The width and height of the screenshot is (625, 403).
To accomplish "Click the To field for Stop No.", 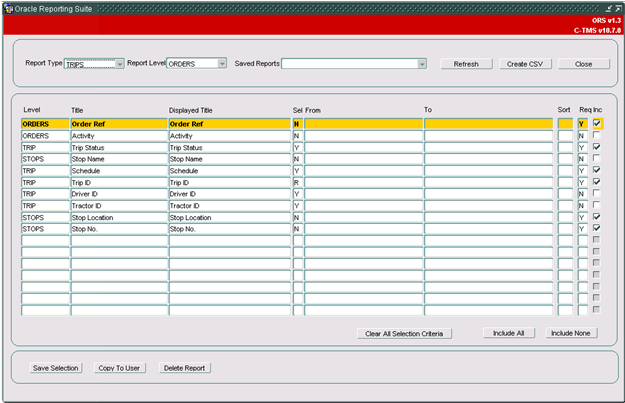I will coord(488,229).
